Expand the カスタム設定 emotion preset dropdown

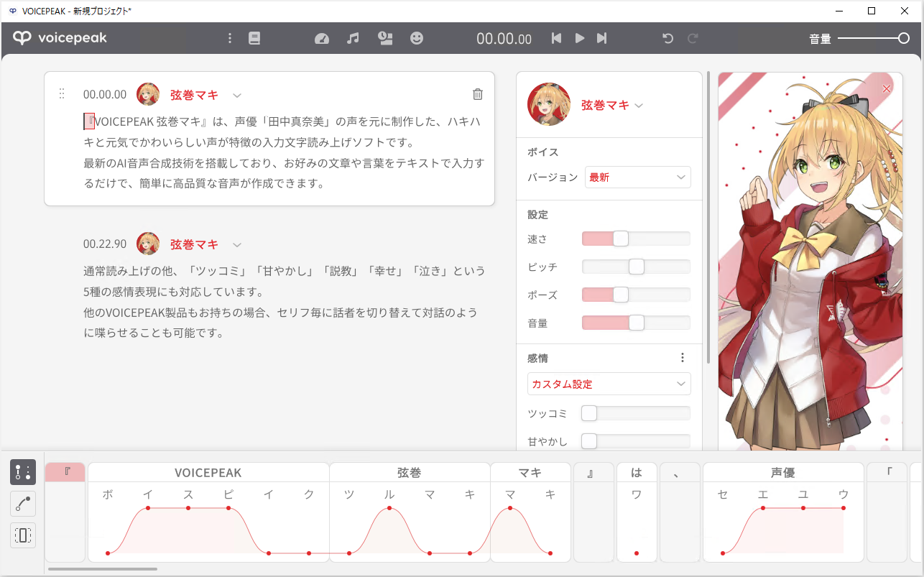coord(609,384)
